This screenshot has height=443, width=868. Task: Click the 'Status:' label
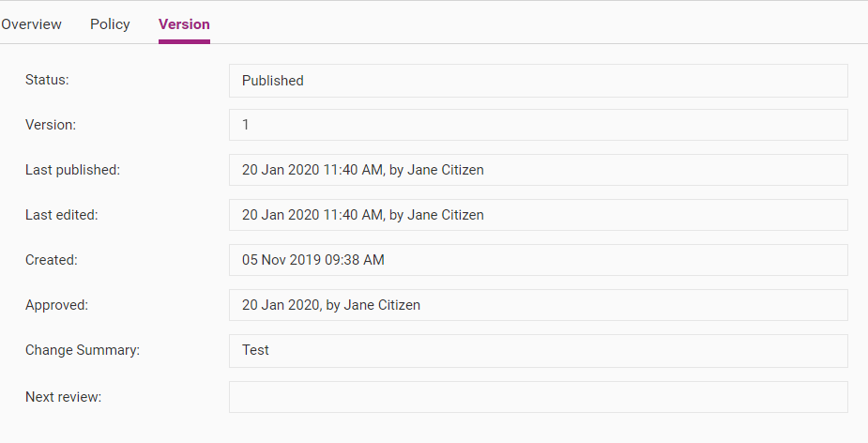click(x=47, y=80)
